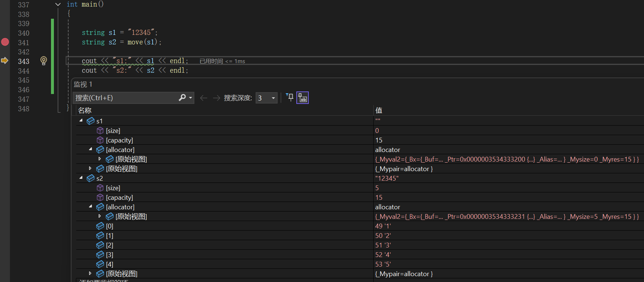Expand s1's bottom raw view _Mypair row
Screen dimensions: 644x282
pyautogui.click(x=90, y=169)
